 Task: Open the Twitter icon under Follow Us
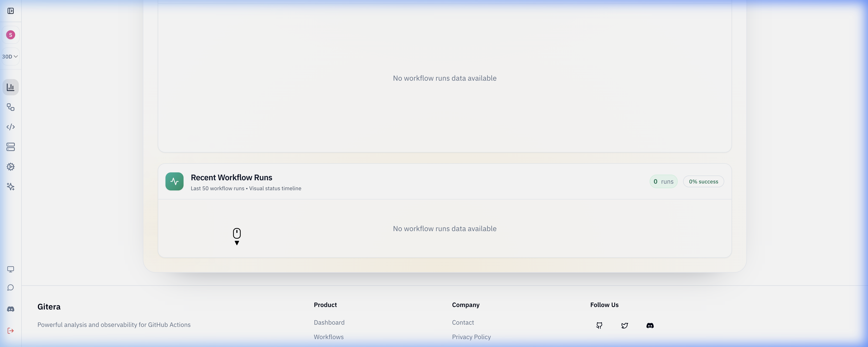pyautogui.click(x=625, y=326)
